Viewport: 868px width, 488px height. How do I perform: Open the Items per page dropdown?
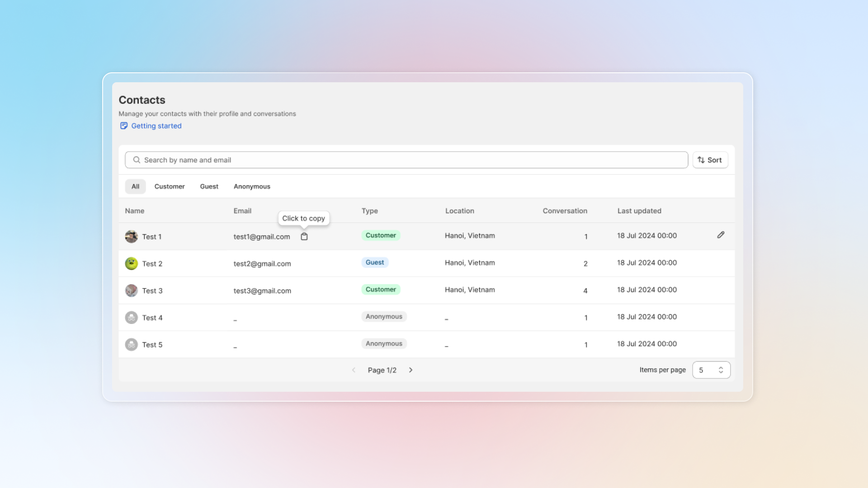pyautogui.click(x=711, y=370)
